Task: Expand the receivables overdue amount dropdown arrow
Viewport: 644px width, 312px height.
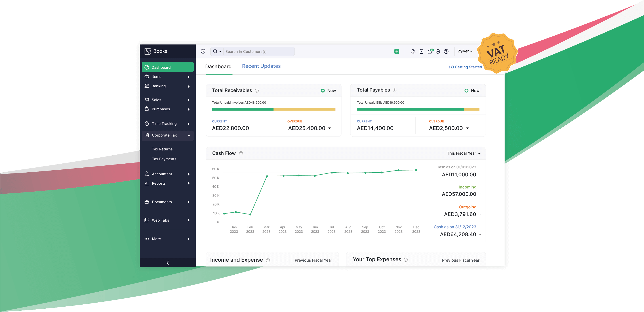Action: point(330,128)
